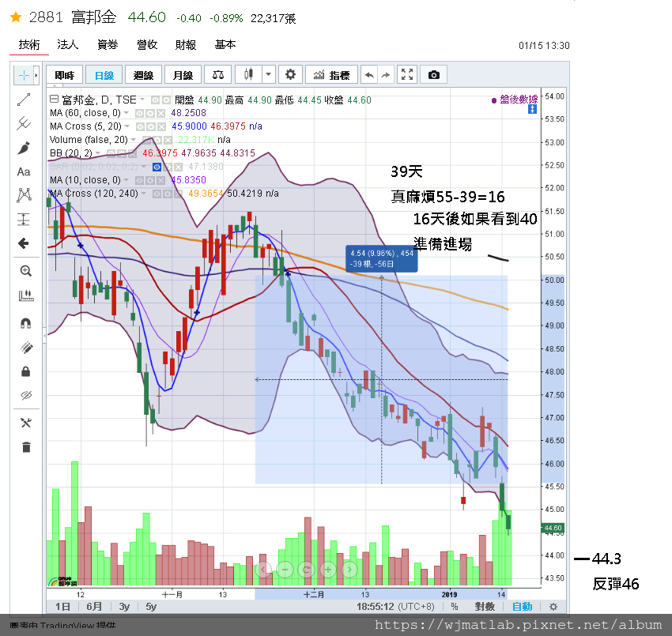Select the ruler measure tool
Viewport: 672px width, 636px height.
(26, 295)
